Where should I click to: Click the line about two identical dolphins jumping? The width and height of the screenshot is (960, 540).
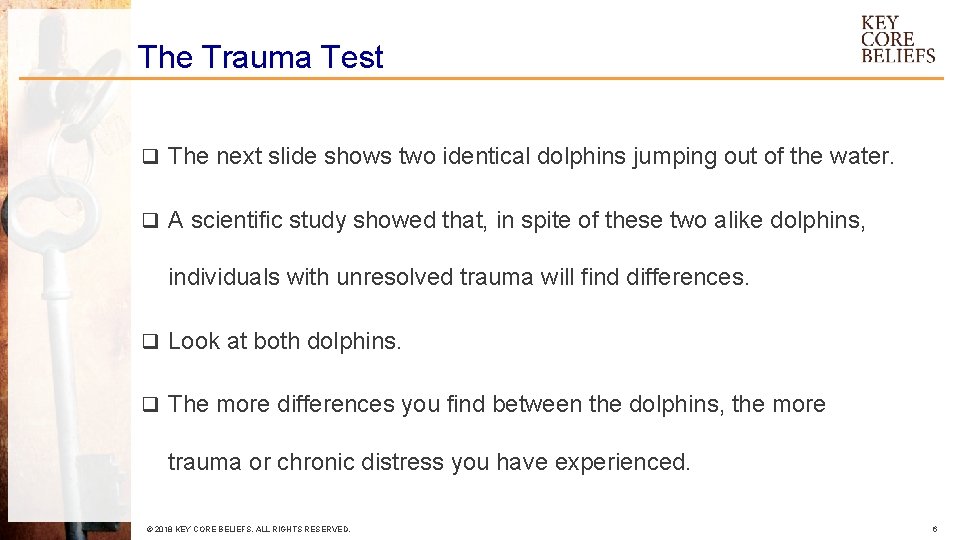tap(531, 157)
